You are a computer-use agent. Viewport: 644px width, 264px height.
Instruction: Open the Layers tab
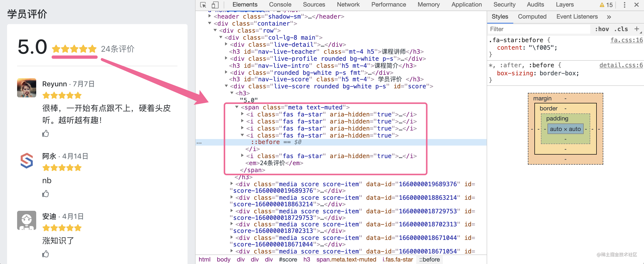[565, 5]
